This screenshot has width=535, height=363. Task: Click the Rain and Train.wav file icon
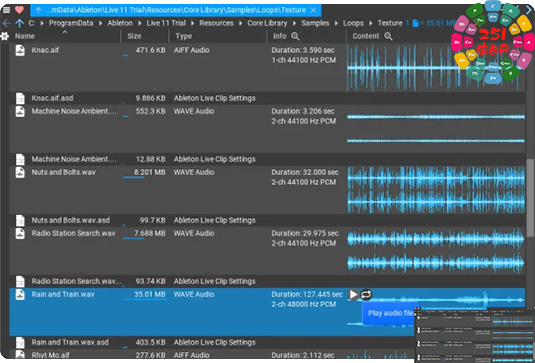point(20,295)
